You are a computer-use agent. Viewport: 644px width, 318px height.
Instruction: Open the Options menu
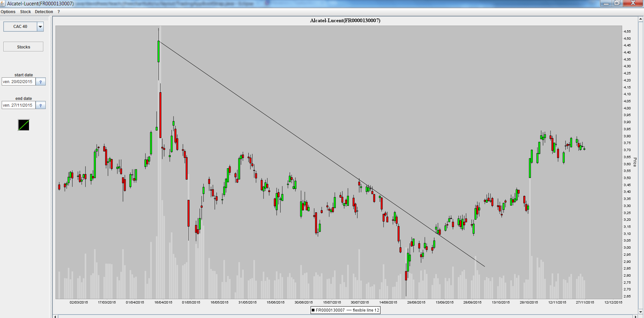[8, 12]
